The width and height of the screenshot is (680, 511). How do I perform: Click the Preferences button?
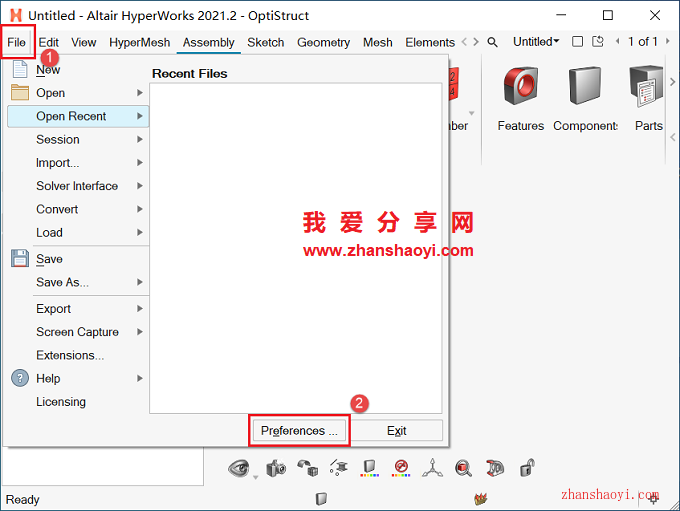pyautogui.click(x=299, y=431)
